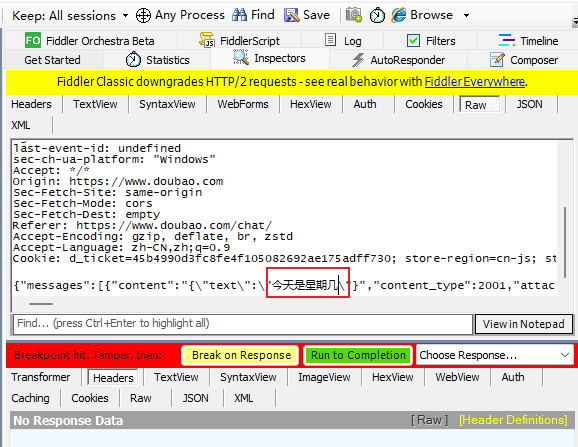Click the camera screenshot icon
Image resolution: width=578 pixels, height=447 pixels.
pyautogui.click(x=354, y=15)
